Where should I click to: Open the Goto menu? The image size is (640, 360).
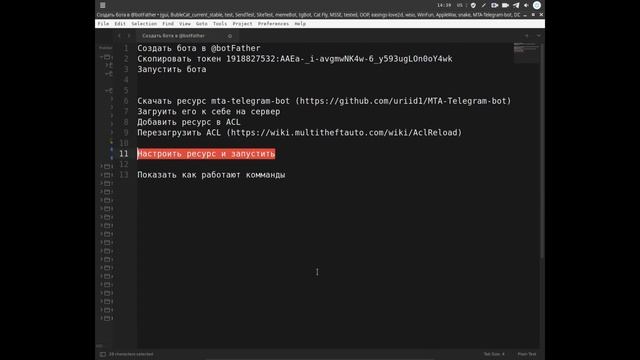(x=201, y=24)
